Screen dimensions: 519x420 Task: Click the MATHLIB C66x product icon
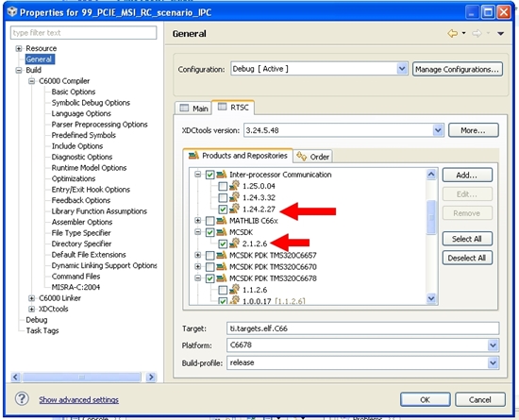point(222,221)
